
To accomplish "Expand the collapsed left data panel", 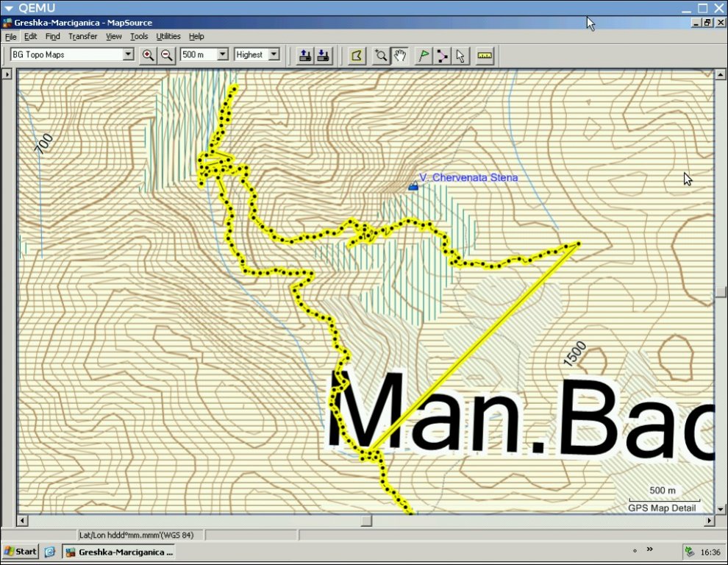I will coord(7,74).
